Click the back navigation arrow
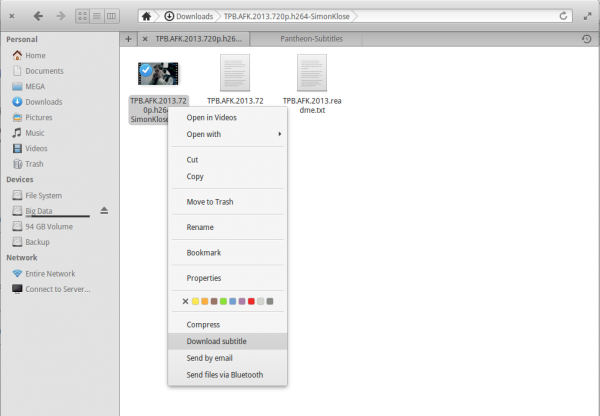The image size is (600, 416). click(38, 16)
